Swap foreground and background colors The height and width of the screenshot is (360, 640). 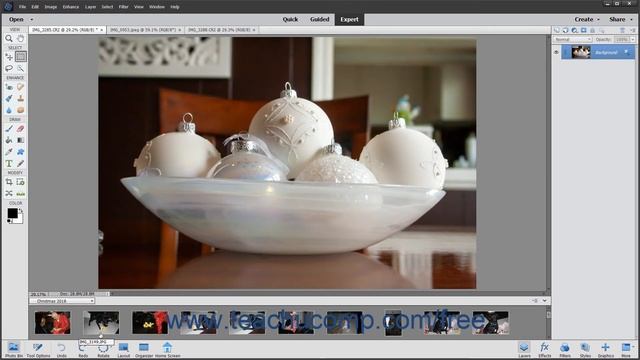[20, 210]
